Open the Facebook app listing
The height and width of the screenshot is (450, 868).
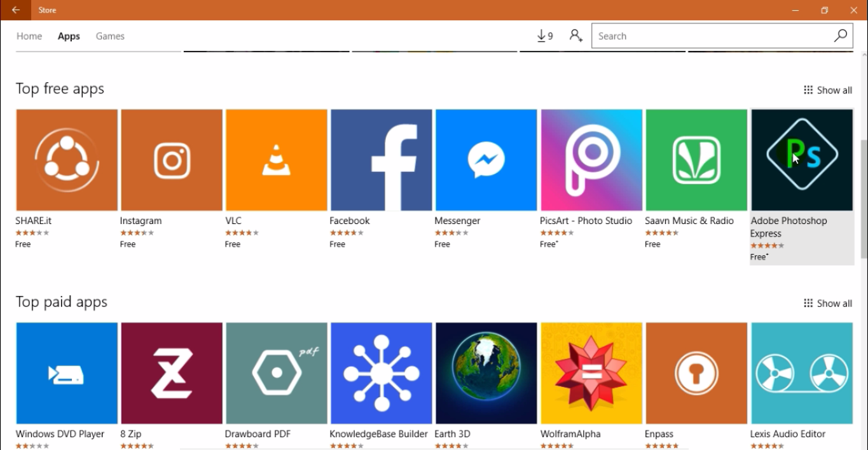(x=381, y=160)
